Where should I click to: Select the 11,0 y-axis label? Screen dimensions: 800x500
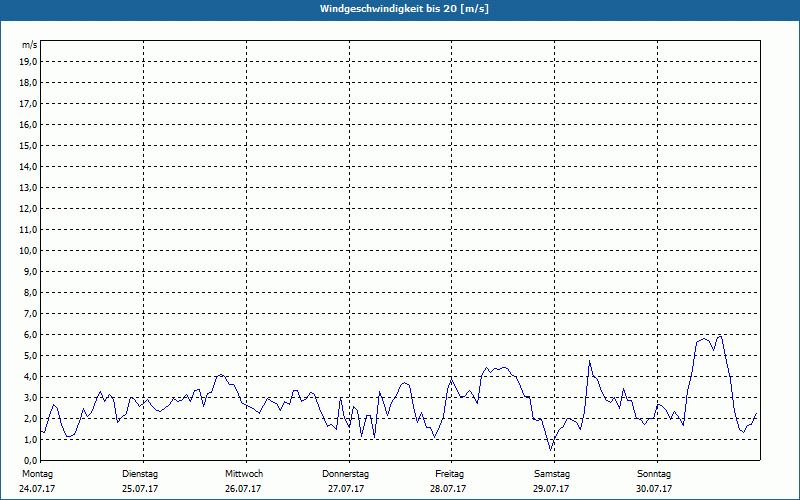28,230
